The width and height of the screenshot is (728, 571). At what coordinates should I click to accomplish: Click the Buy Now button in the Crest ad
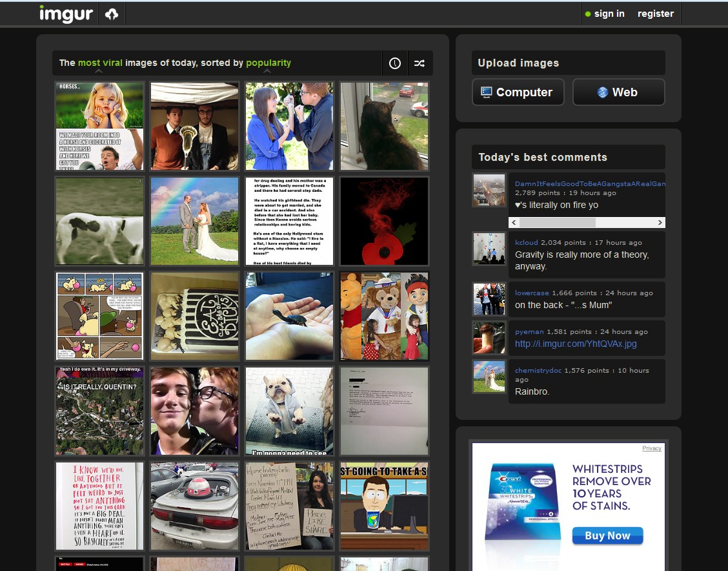(607, 535)
